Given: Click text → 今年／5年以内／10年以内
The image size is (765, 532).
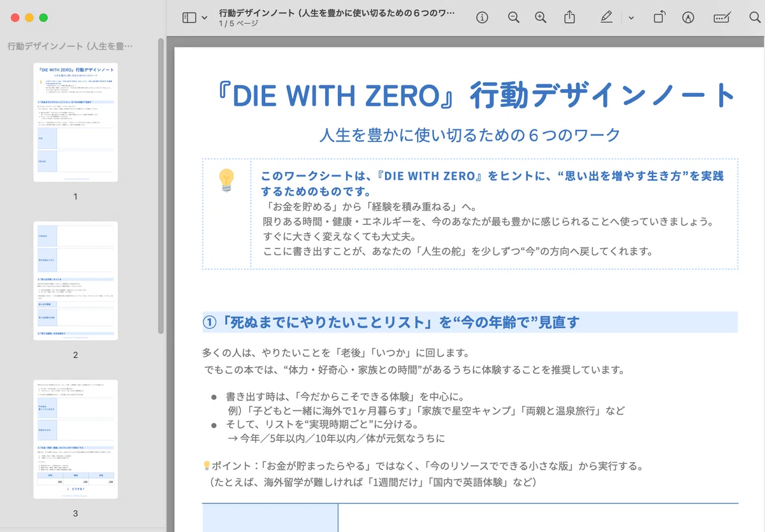Looking at the screenshot, I should click(336, 438).
